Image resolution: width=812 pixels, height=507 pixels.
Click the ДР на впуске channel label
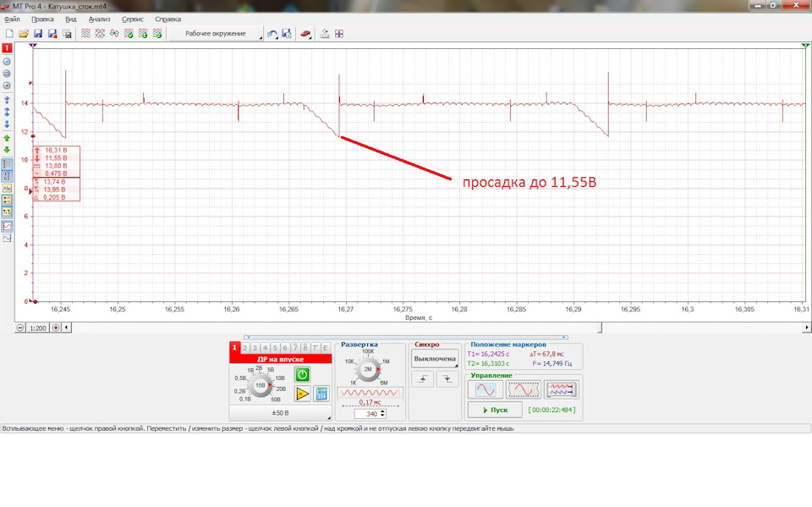click(280, 359)
